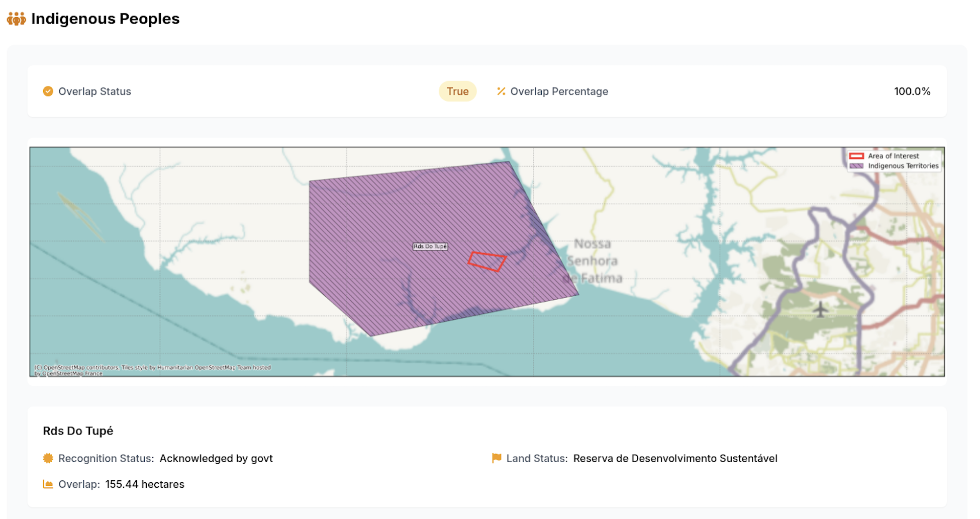980x519 pixels.
Task: Click the 100.0% overlap percentage value
Action: (912, 92)
